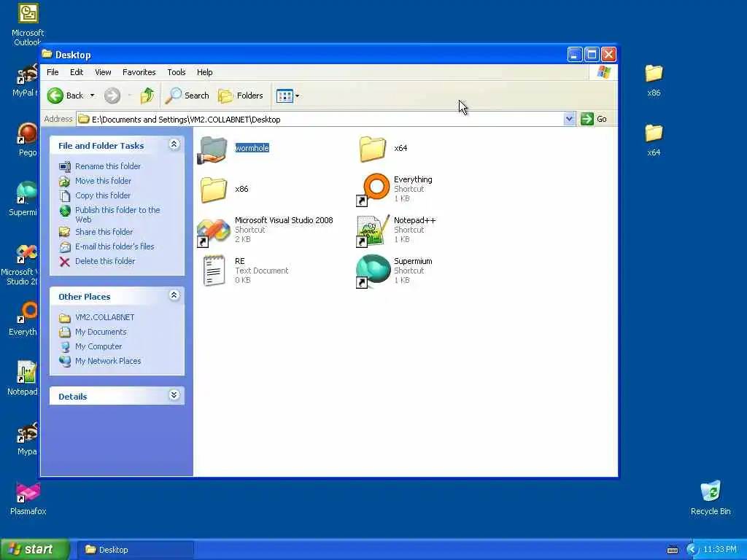Click the Windows flag logo in menu bar
The image size is (747, 560).
(603, 72)
